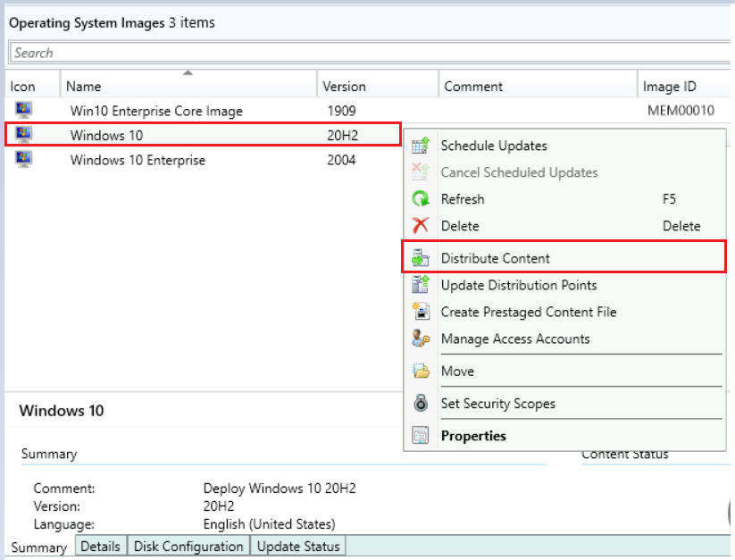Image resolution: width=735 pixels, height=560 pixels.
Task: Click the Win10 Enterprise Core Image row icon
Action: (x=23, y=110)
